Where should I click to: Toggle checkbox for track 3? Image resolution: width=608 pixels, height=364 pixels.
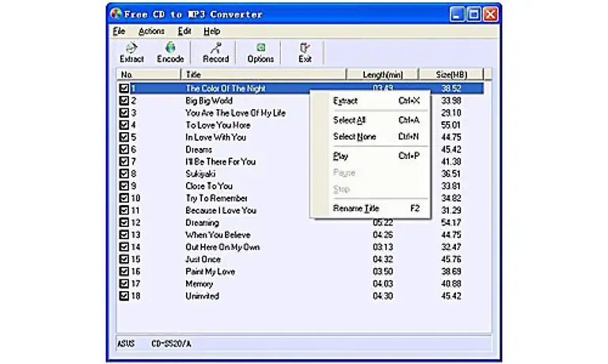coord(124,113)
